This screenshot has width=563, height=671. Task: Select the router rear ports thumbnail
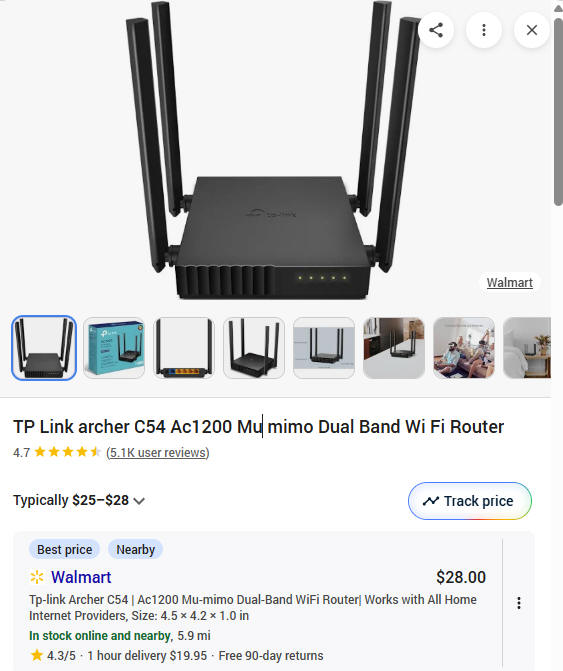[x=184, y=348]
